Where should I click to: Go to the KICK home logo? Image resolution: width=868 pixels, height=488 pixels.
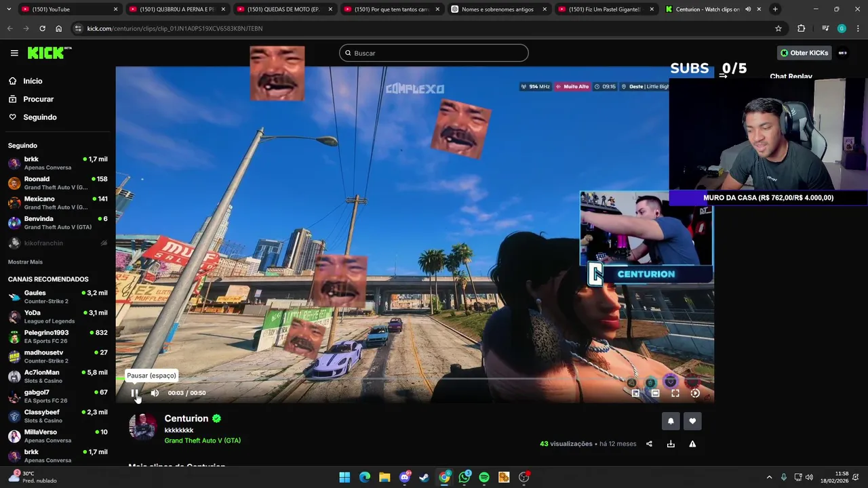point(50,53)
